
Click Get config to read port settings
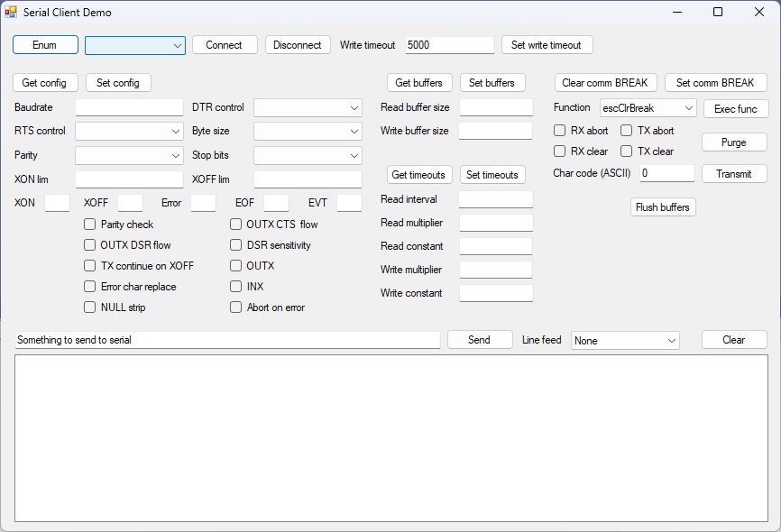44,82
